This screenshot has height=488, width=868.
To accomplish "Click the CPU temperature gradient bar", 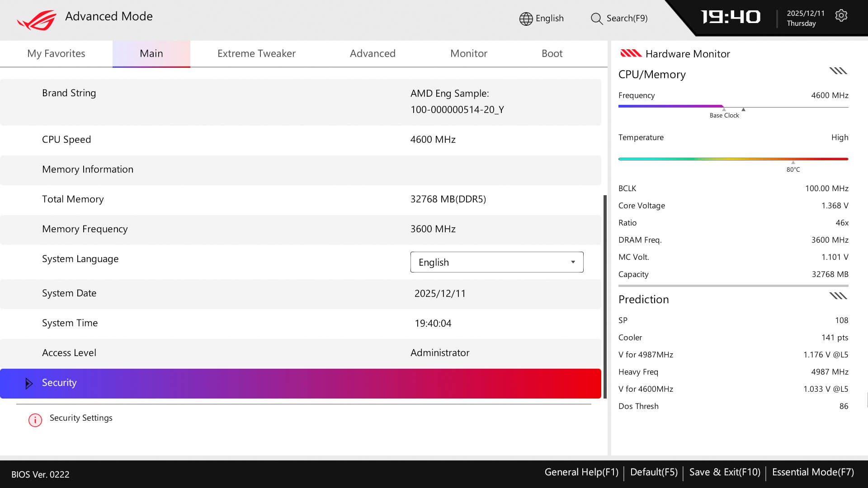I will coord(732,159).
